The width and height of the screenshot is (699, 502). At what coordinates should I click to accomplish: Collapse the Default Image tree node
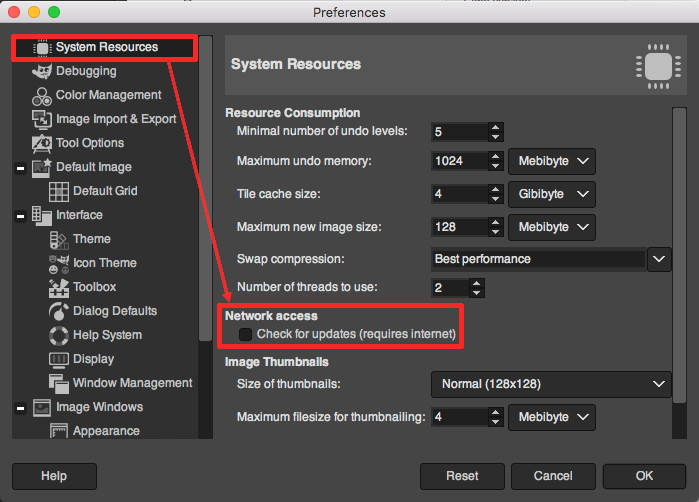click(20, 169)
